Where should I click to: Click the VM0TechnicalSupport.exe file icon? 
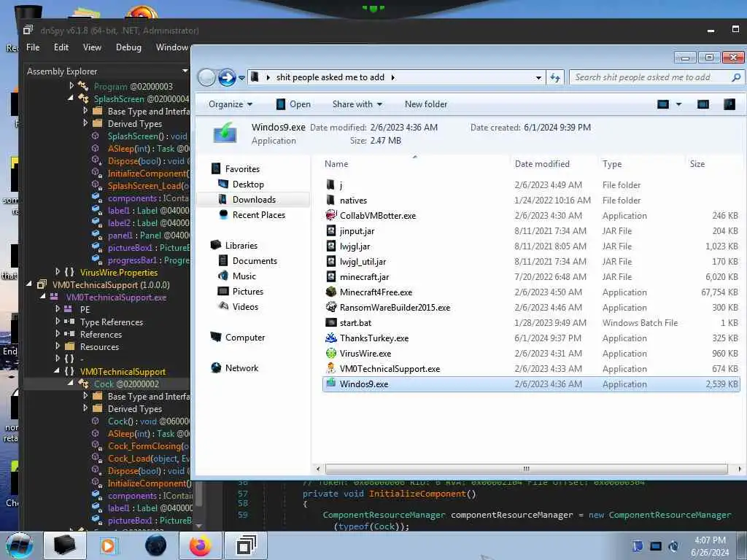tap(331, 368)
